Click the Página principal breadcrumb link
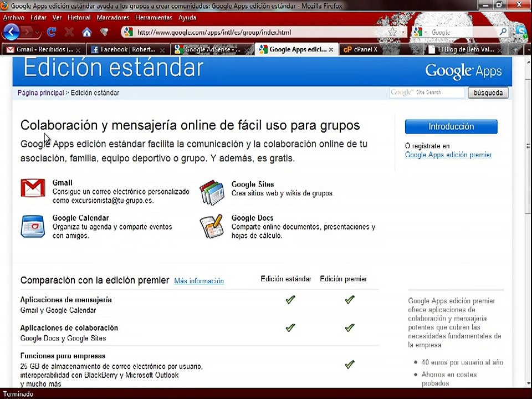The width and height of the screenshot is (532, 399). [40, 93]
